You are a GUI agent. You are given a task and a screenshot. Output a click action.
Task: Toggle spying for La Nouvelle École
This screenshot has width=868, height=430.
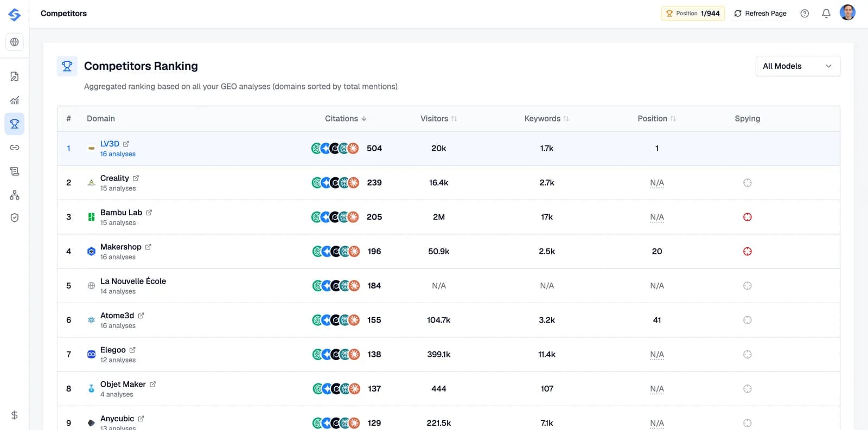[748, 286]
